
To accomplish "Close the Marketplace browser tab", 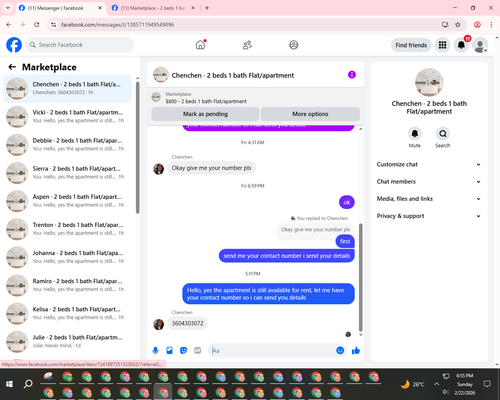I will tap(193, 8).
